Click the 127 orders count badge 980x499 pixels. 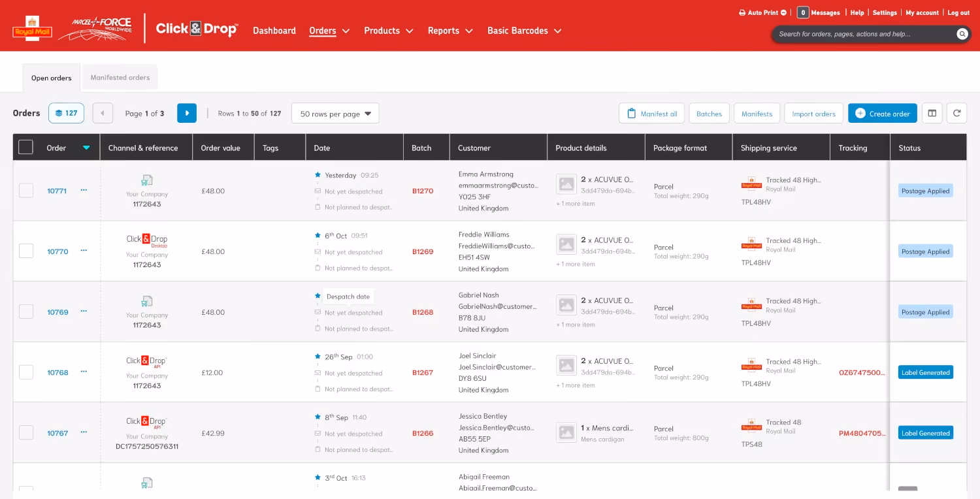(x=67, y=113)
